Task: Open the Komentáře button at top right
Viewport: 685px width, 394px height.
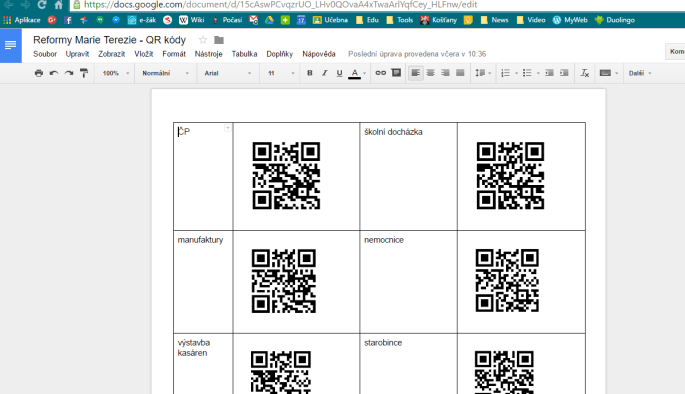Action: pyautogui.click(x=675, y=52)
